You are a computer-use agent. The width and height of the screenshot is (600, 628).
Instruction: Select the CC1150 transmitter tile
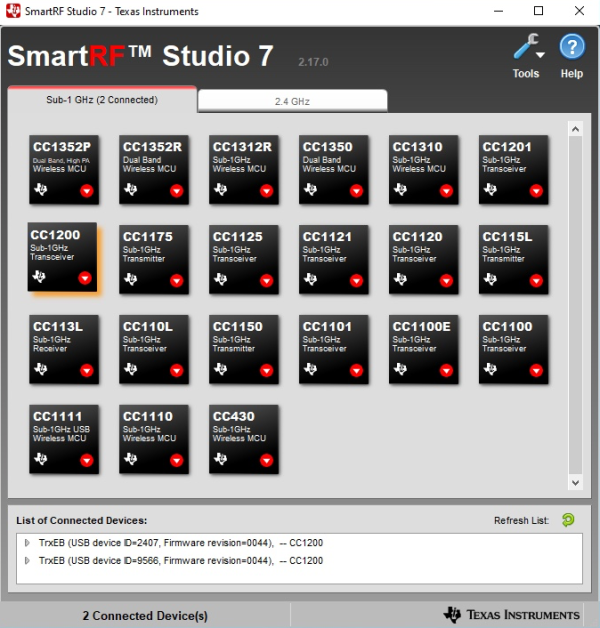(244, 350)
